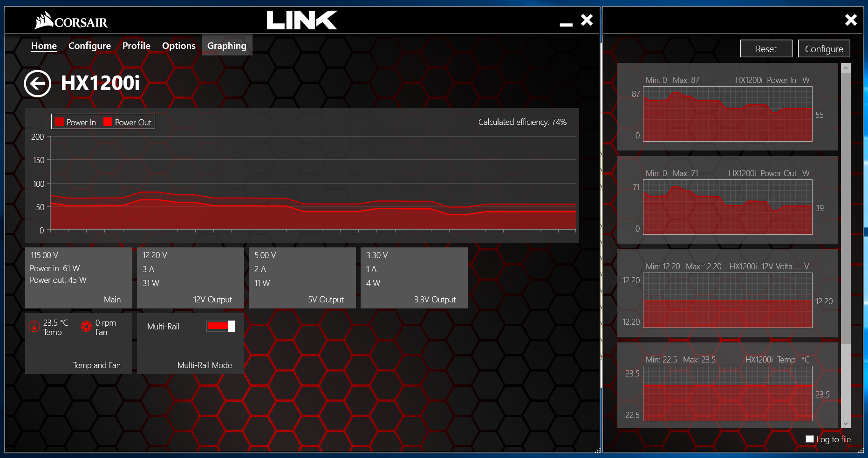Click the graph panel scrollbar down arrow
The height and width of the screenshot is (458, 868).
[846, 424]
